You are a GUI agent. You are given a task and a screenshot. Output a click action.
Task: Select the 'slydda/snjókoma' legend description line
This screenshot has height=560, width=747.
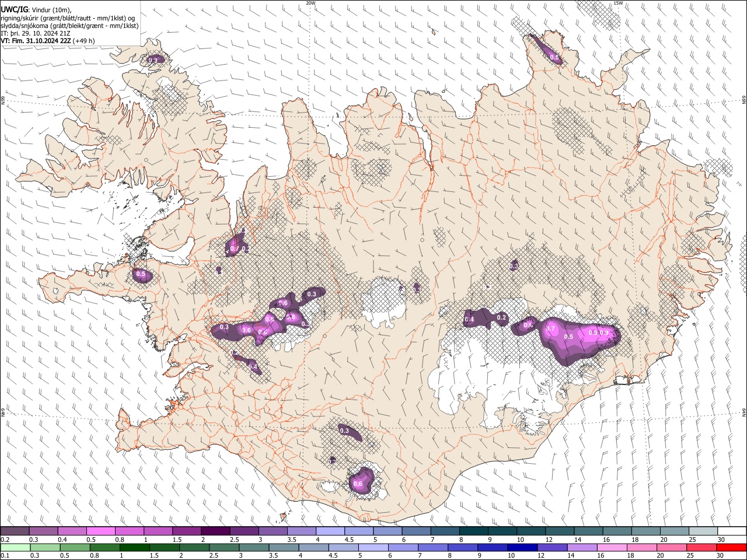(69, 26)
